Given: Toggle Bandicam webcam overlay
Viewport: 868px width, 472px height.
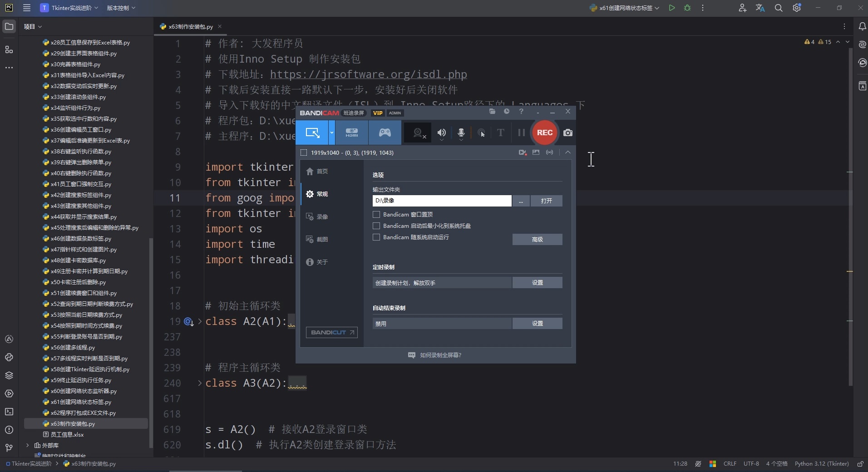Looking at the screenshot, I should pos(418,133).
